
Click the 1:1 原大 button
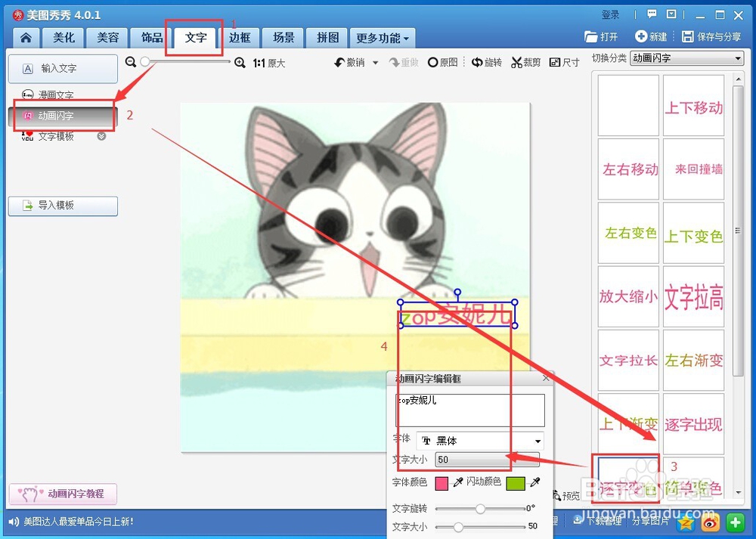[269, 64]
